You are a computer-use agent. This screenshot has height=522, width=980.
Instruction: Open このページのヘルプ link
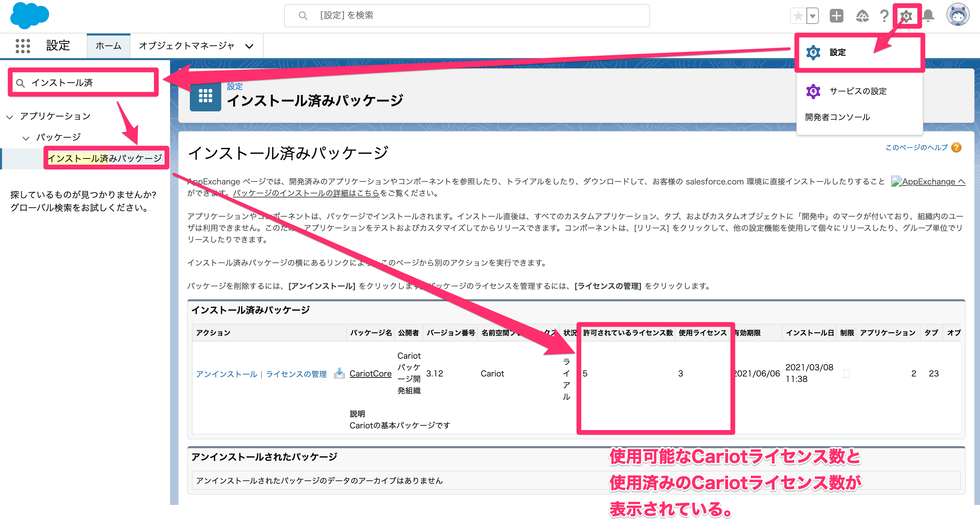click(x=916, y=148)
